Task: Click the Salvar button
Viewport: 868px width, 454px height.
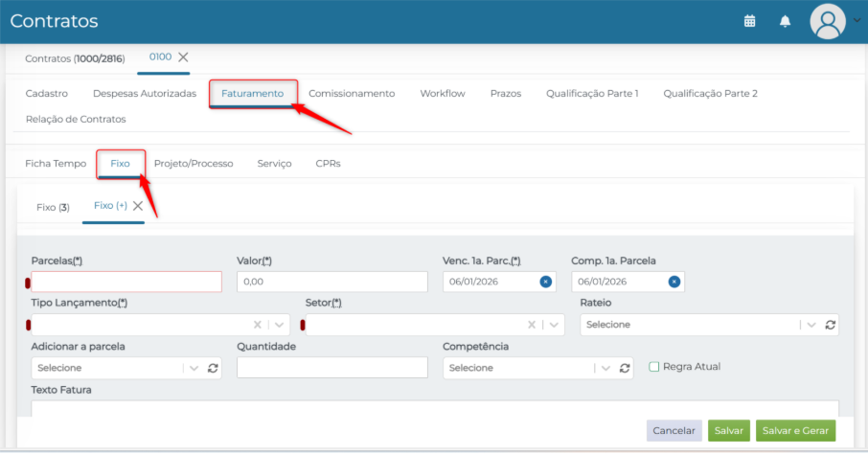Action: point(728,431)
